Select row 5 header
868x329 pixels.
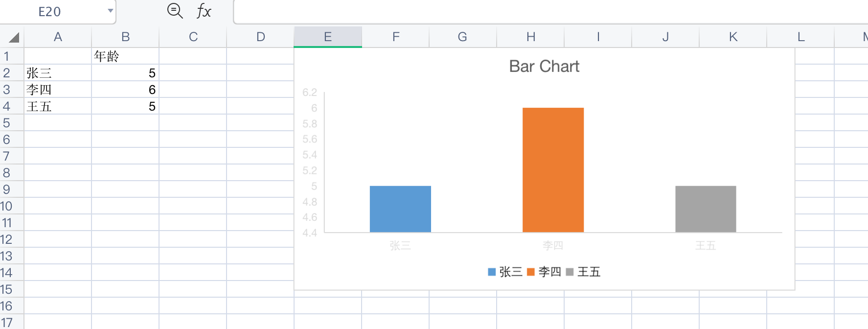pyautogui.click(x=12, y=123)
